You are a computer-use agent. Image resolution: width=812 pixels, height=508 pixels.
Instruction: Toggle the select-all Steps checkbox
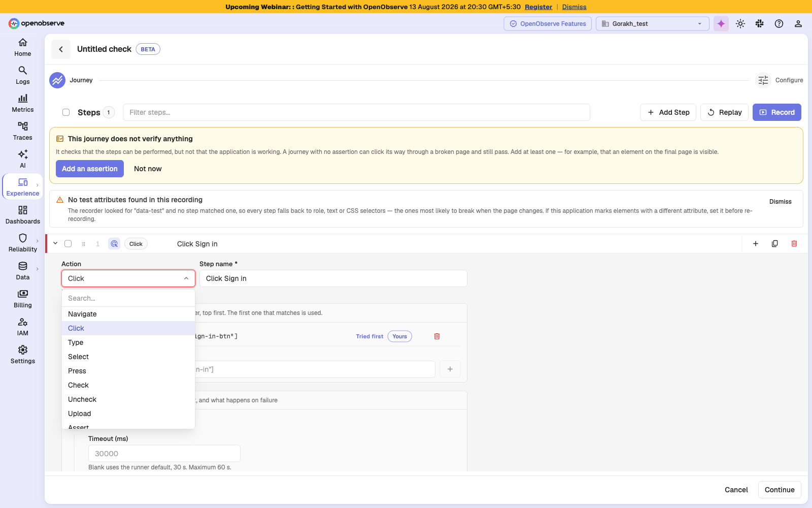(x=66, y=112)
